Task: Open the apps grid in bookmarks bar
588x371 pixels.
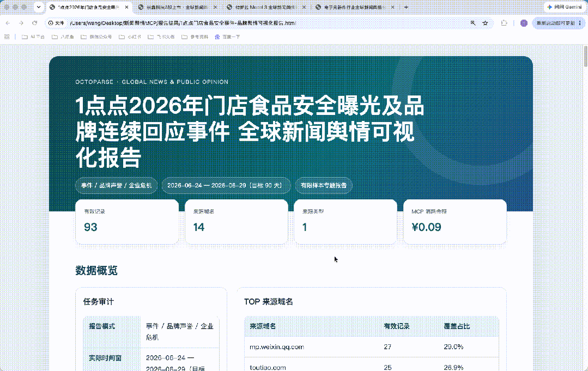Action: point(7,37)
